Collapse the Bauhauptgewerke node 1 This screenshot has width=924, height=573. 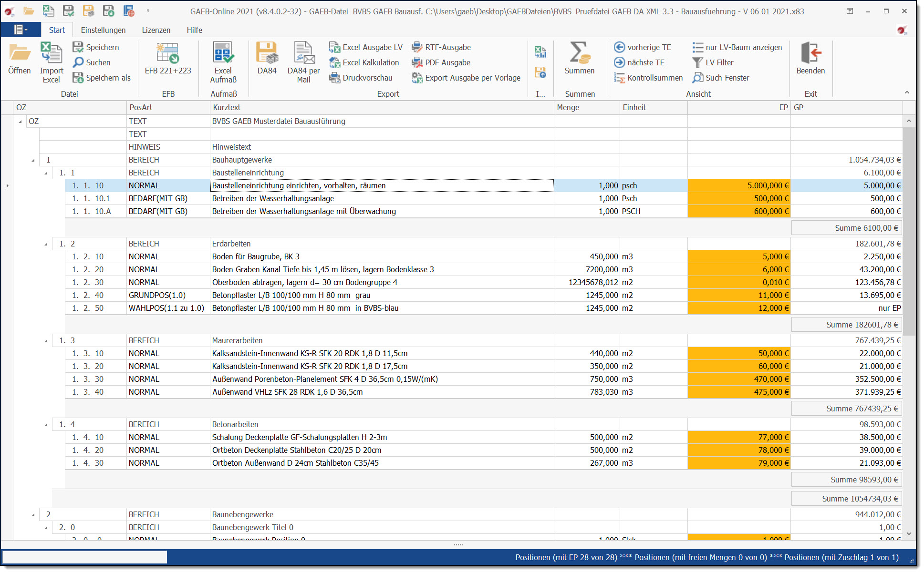click(x=33, y=160)
